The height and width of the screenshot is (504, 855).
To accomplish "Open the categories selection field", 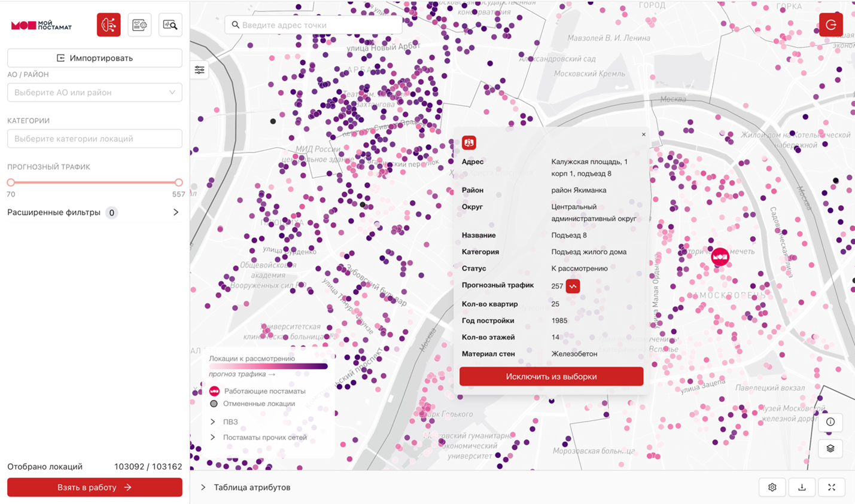I will coord(95,139).
